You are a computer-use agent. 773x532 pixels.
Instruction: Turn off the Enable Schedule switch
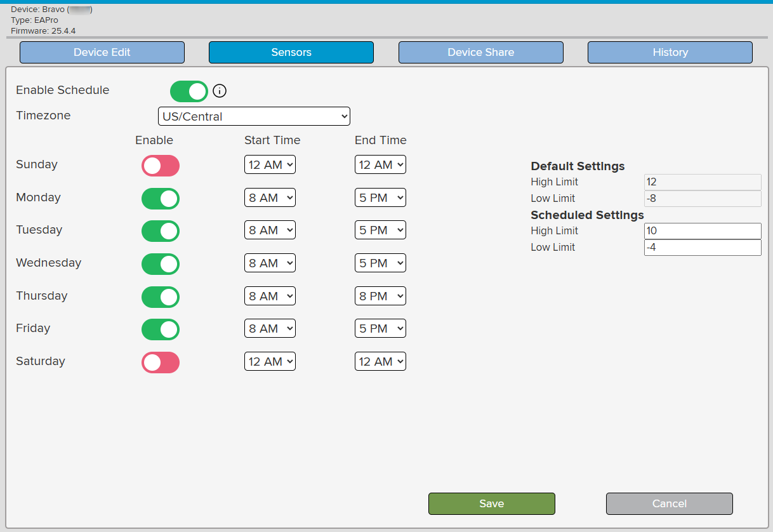point(188,91)
